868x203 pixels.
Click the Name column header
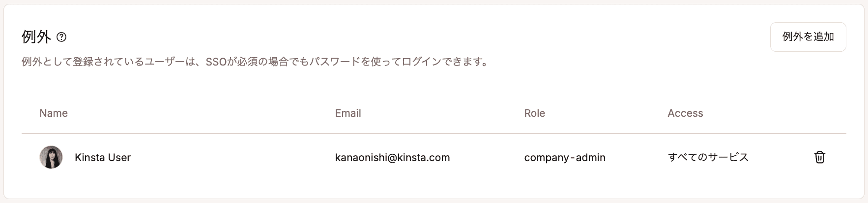54,113
